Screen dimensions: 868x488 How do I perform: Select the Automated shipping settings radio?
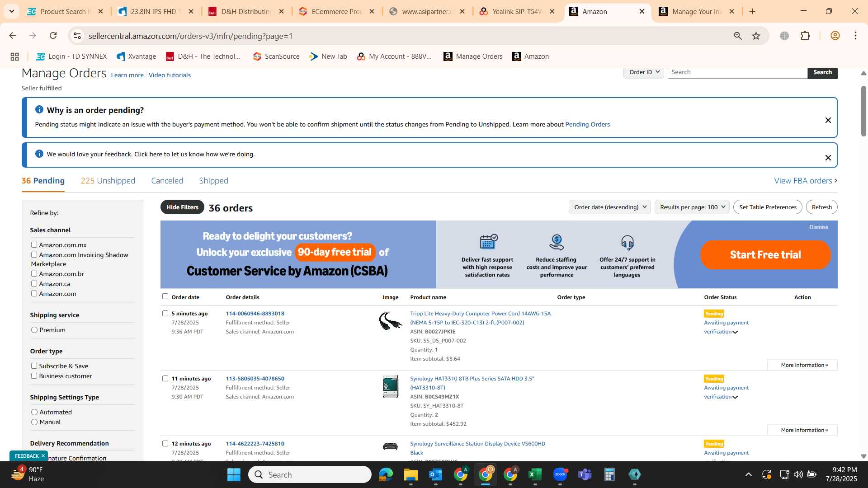34,412
